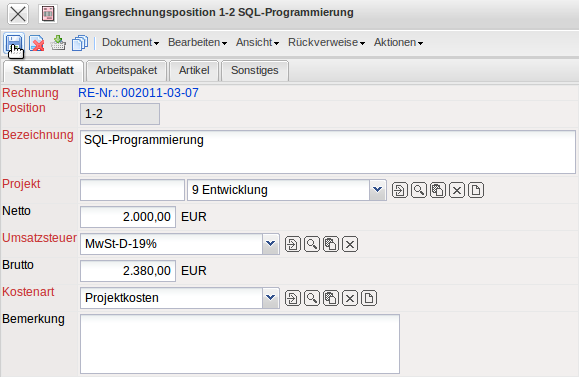Expand the Umsatzsteuer dropdown MwSt-D-19%
The height and width of the screenshot is (377, 579).
point(271,244)
